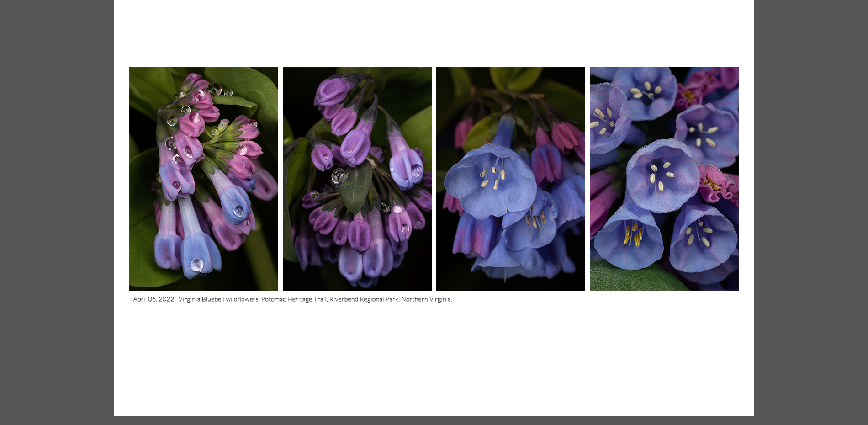Screen dimensions: 868x425
Task: Click blank white area above the photos
Action: (x=434, y=34)
